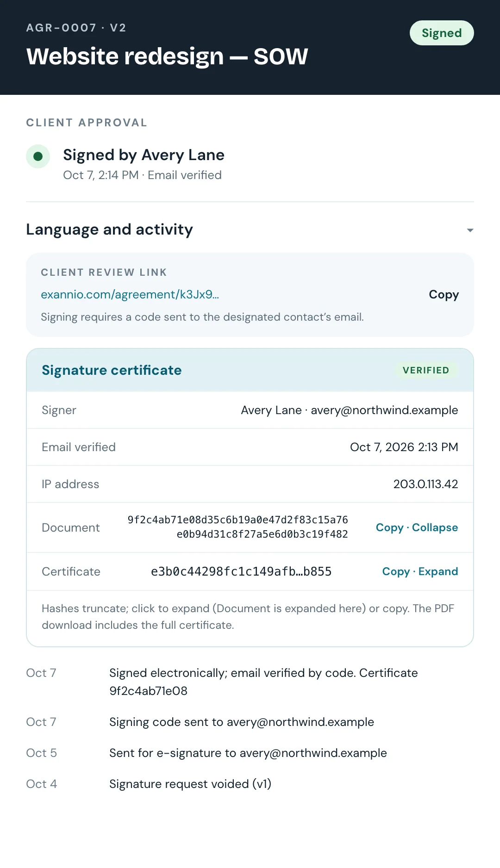The width and height of the screenshot is (500, 868).
Task: Click the Signer row label
Action: [59, 410]
